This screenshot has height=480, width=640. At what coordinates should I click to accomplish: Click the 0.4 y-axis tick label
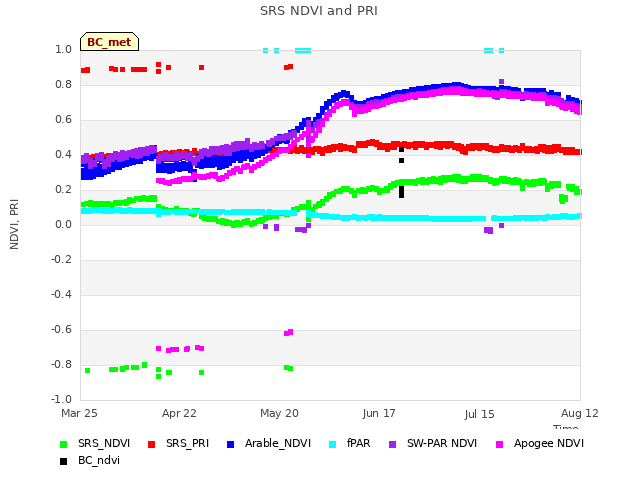click(63, 155)
